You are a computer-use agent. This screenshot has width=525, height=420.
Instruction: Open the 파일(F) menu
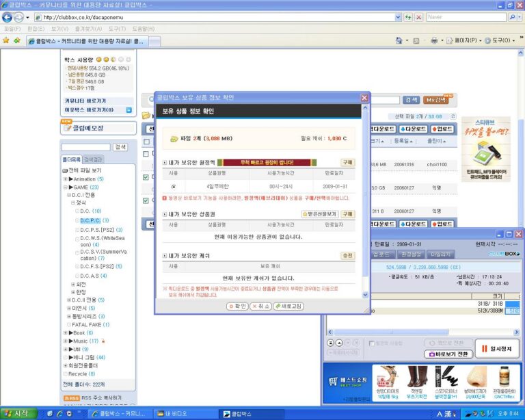click(x=12, y=29)
